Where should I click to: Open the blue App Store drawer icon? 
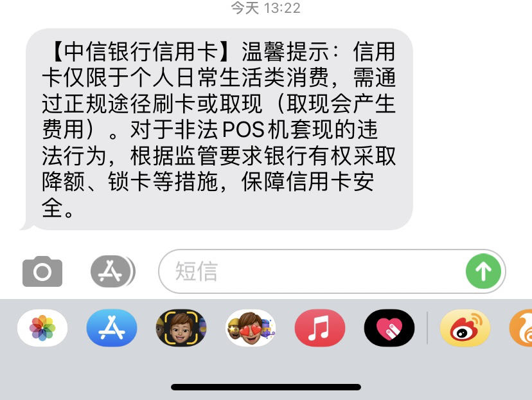pyautogui.click(x=112, y=328)
